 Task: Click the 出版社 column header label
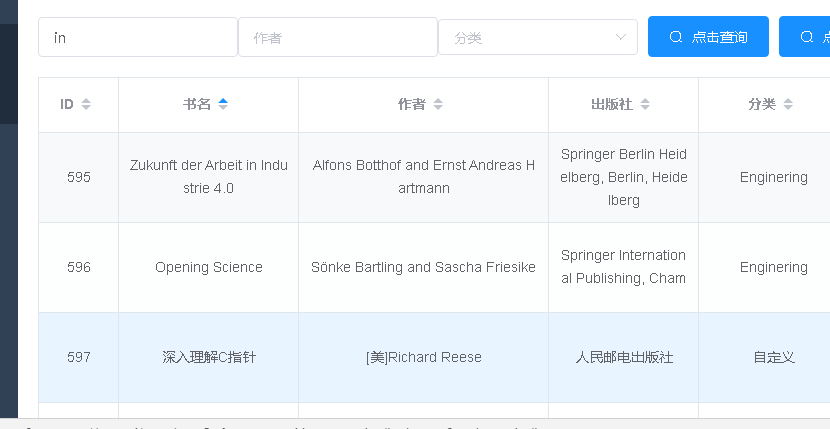click(612, 104)
